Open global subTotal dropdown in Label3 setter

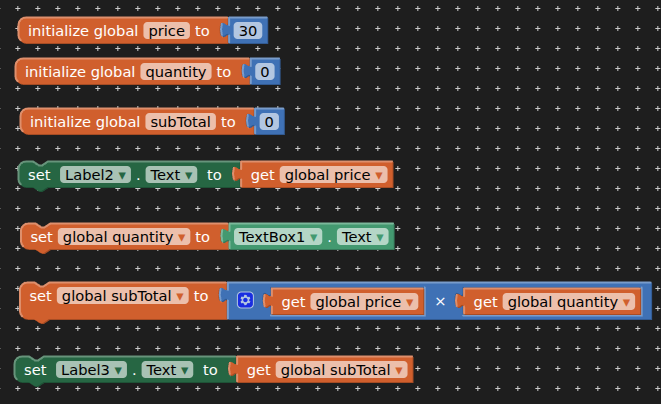(x=341, y=370)
